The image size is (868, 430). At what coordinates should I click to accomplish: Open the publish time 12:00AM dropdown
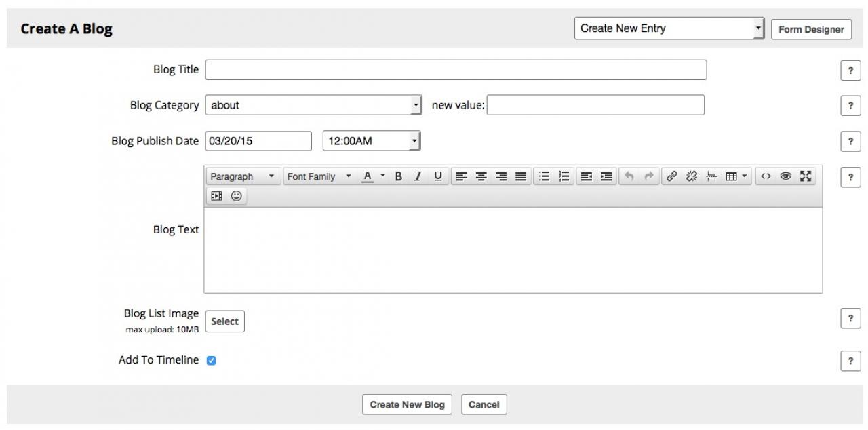point(372,141)
